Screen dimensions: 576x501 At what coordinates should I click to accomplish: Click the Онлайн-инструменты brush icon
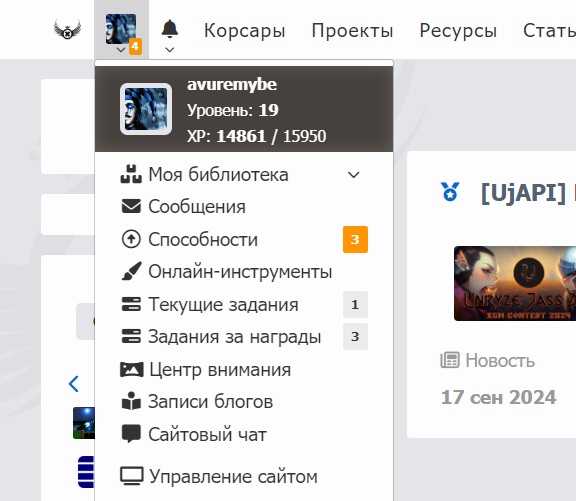[x=131, y=271]
